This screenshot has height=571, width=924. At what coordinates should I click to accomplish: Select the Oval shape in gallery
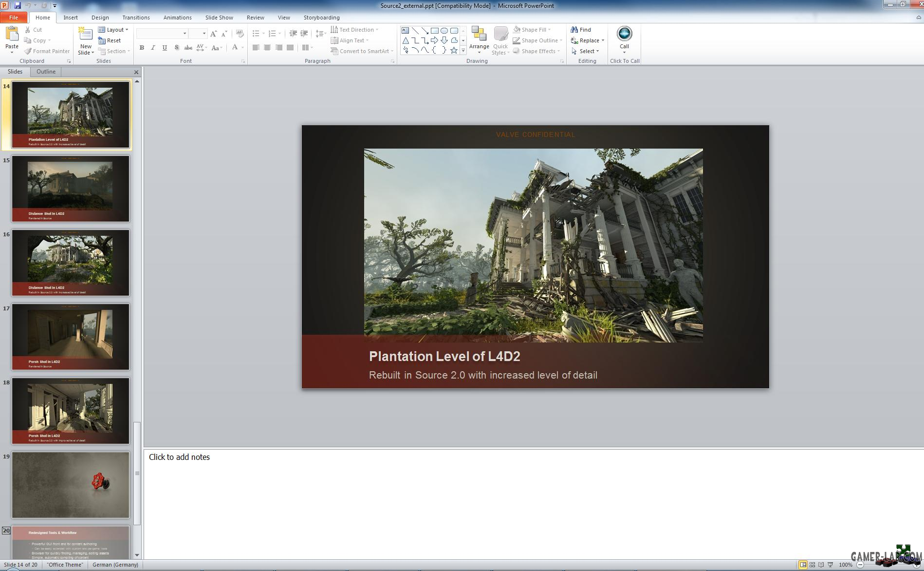[444, 30]
